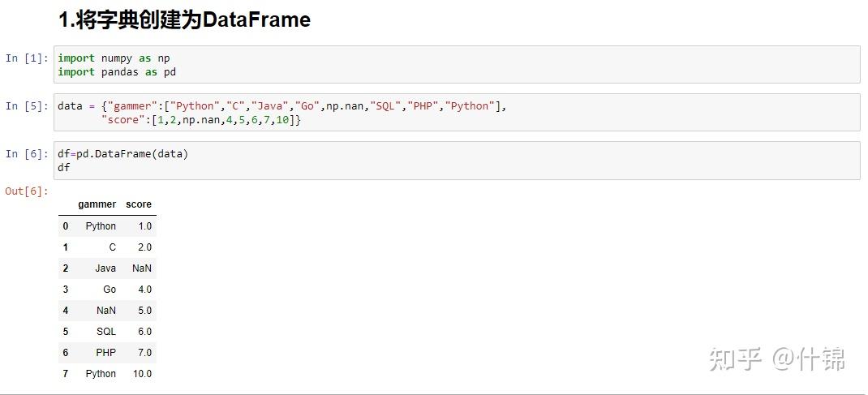
Task: Click the In [1] prompt label
Action: (x=27, y=58)
